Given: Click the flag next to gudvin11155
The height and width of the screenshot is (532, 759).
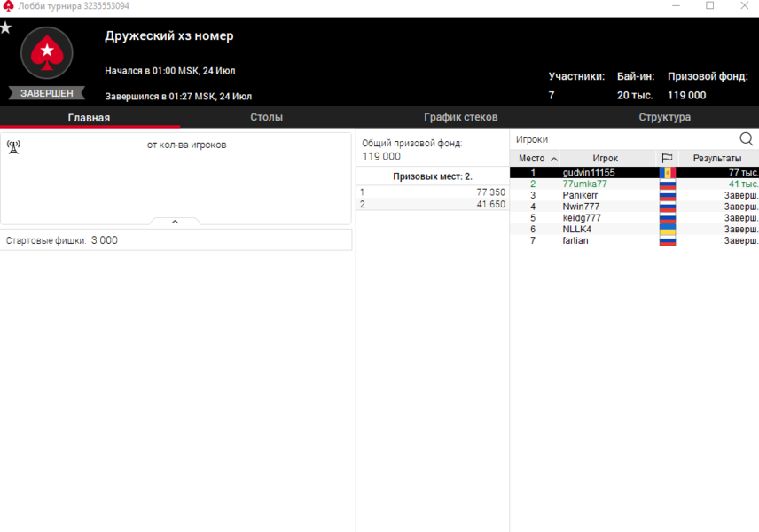Looking at the screenshot, I should tap(667, 172).
